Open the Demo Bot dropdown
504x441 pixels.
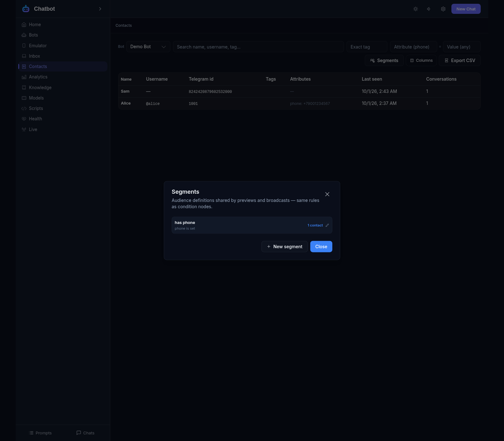coord(148,47)
